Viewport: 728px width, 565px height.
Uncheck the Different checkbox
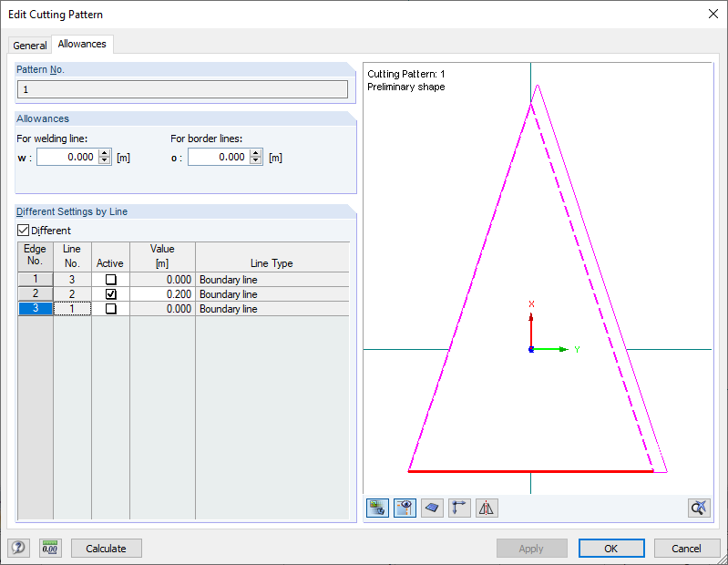[x=23, y=230]
